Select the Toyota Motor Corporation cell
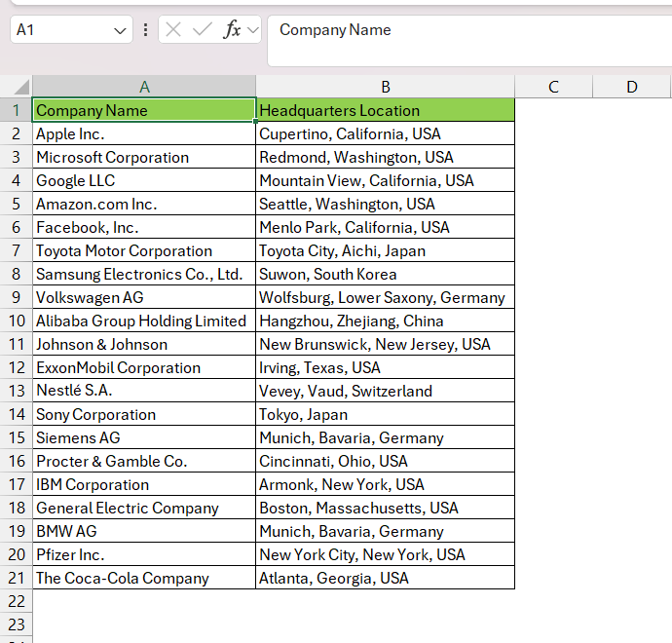This screenshot has height=643, width=672. (x=144, y=250)
